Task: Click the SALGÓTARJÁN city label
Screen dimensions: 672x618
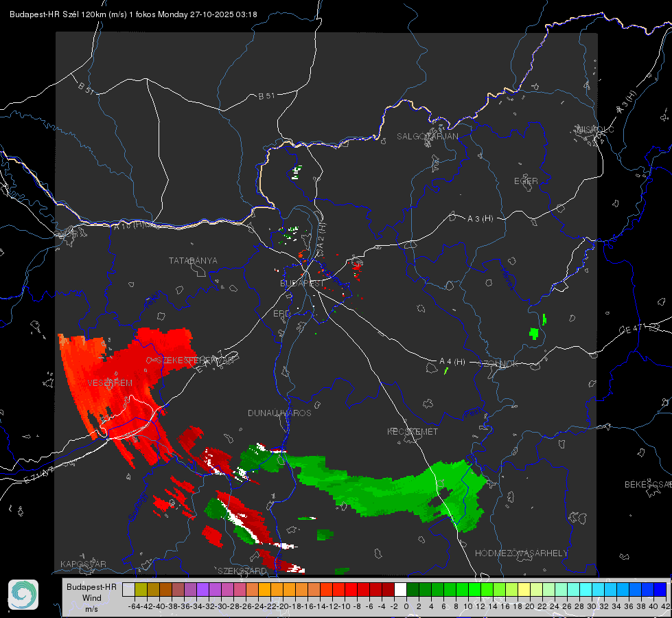Action: [427, 137]
